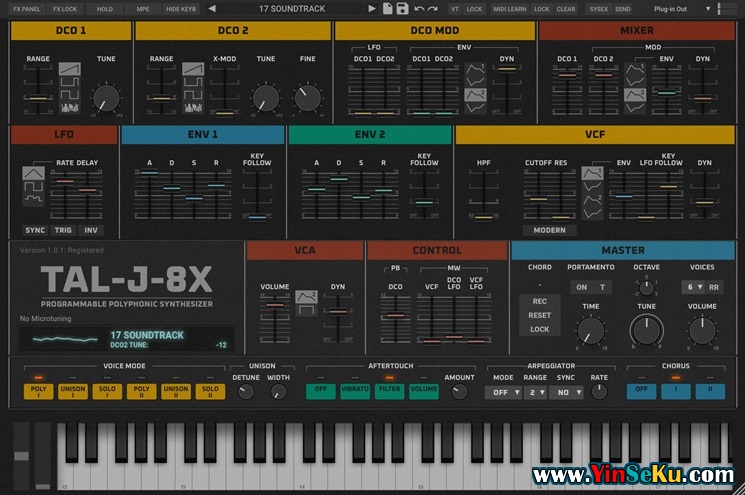
Task: Toggle the FX LOCK button
Action: (x=64, y=8)
